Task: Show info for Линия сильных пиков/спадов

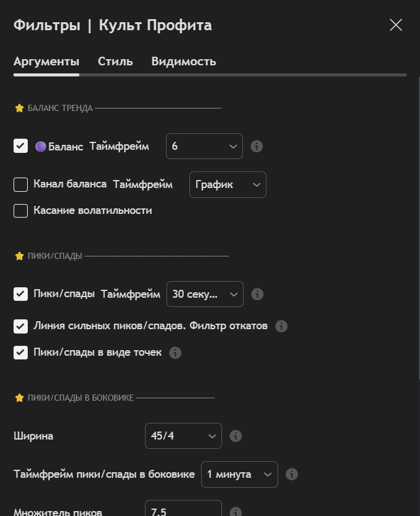Action: [x=281, y=326]
